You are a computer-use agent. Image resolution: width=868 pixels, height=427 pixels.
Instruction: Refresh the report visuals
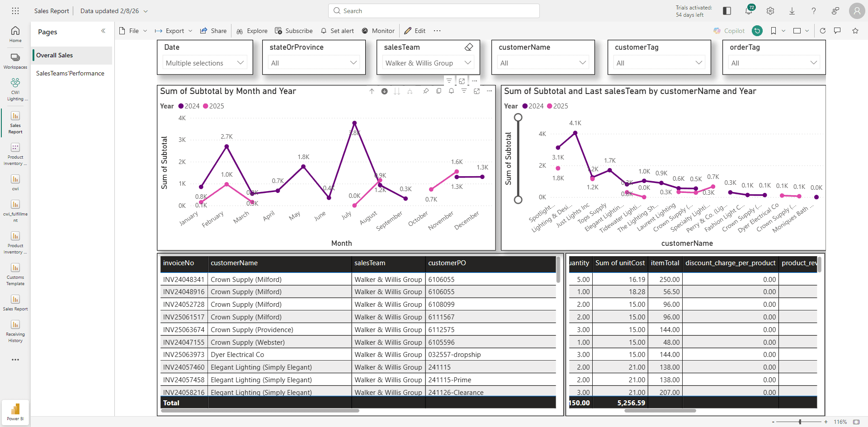pyautogui.click(x=823, y=31)
